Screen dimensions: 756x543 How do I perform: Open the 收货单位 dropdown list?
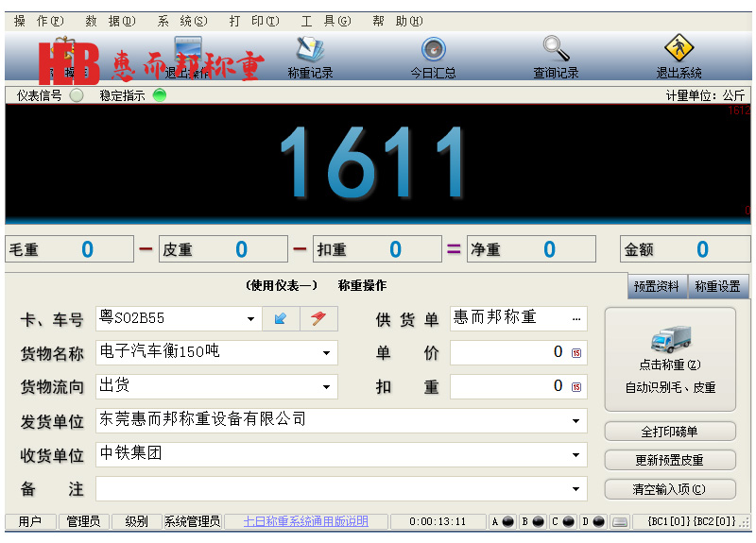(576, 455)
